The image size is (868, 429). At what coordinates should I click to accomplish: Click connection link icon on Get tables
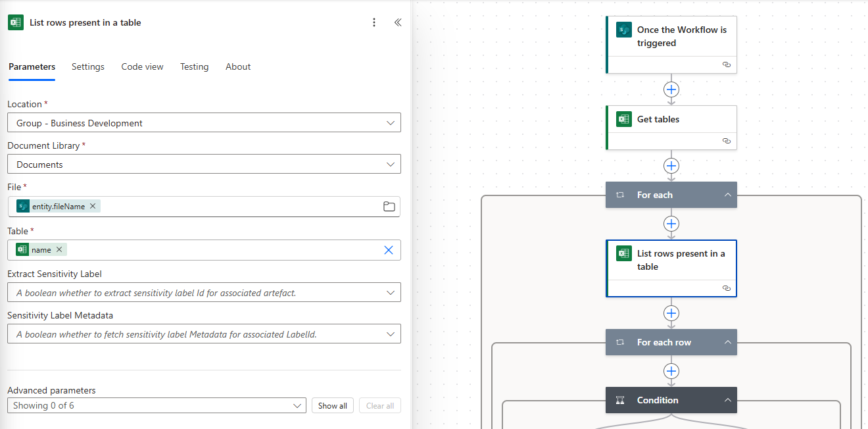(726, 141)
